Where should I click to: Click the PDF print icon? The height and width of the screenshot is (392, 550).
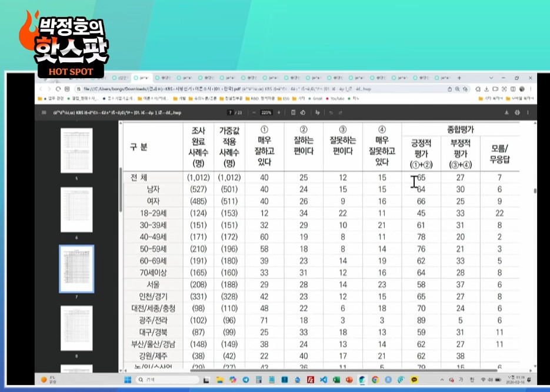pos(517,112)
